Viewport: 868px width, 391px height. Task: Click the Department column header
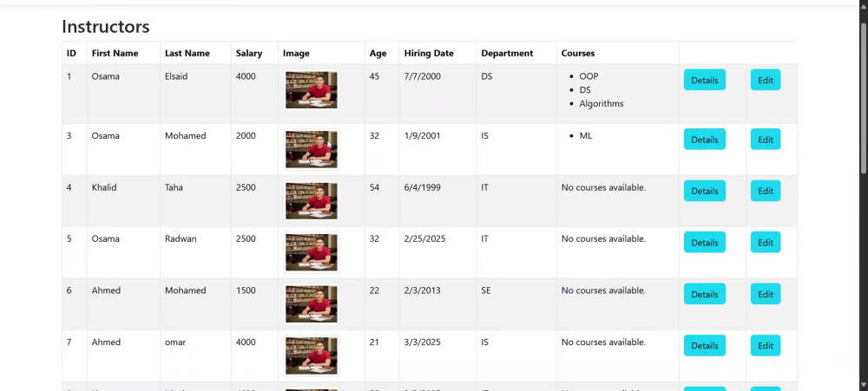click(507, 53)
